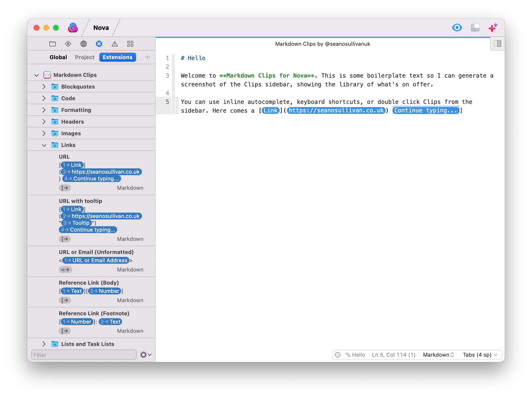Switch to the Project clips tab
The image size is (532, 398).
point(84,57)
